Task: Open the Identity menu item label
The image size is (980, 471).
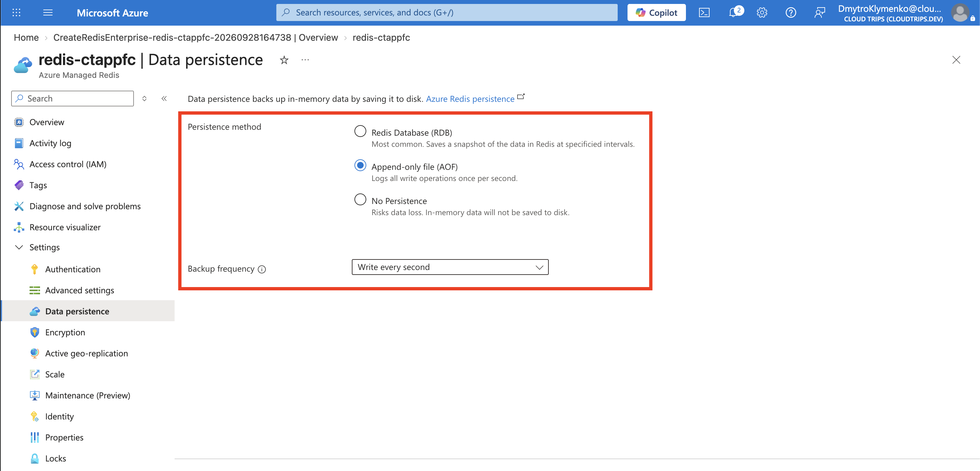Action: point(59,416)
